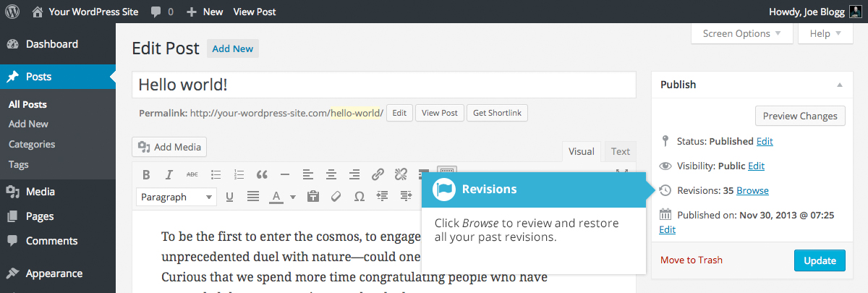Expand the Help panel

click(825, 33)
